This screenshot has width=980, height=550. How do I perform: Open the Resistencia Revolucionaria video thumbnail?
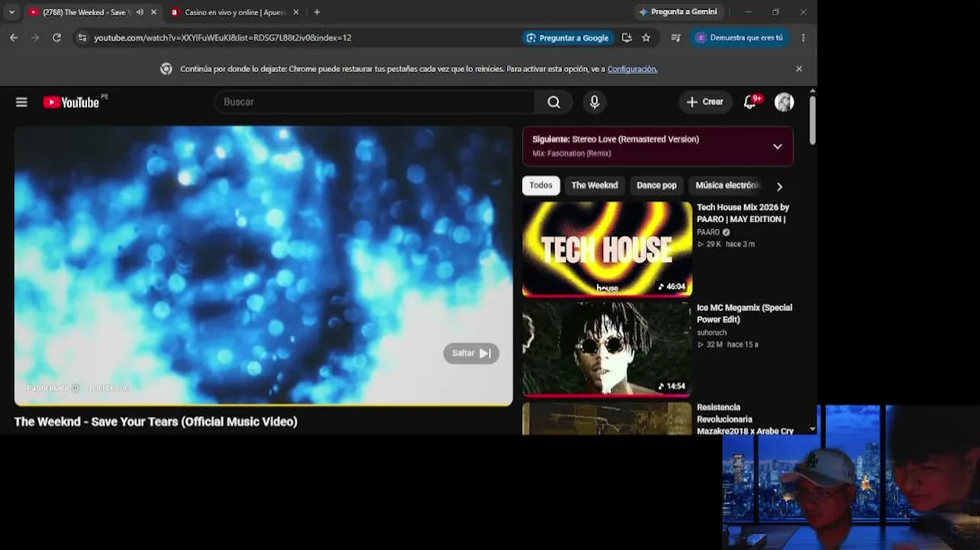(x=607, y=419)
